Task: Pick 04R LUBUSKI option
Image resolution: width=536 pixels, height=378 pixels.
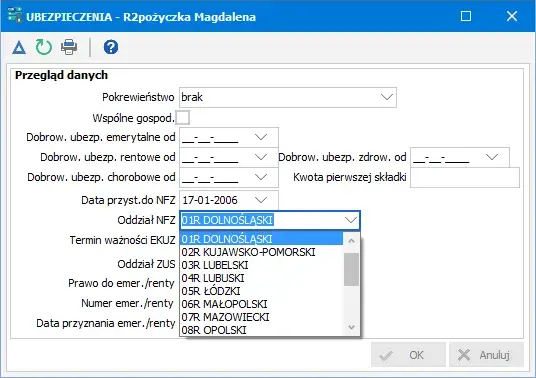Action: [x=262, y=278]
